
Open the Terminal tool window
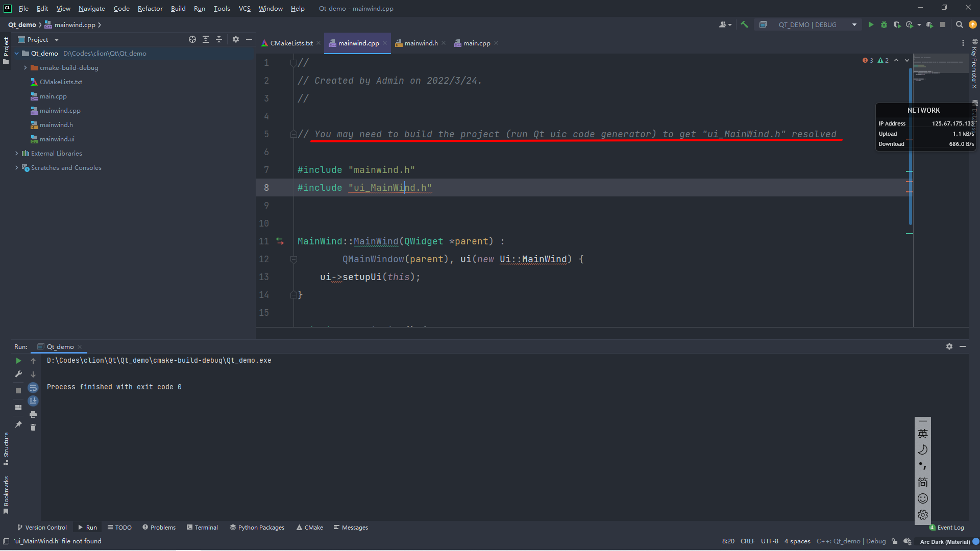pos(202,528)
